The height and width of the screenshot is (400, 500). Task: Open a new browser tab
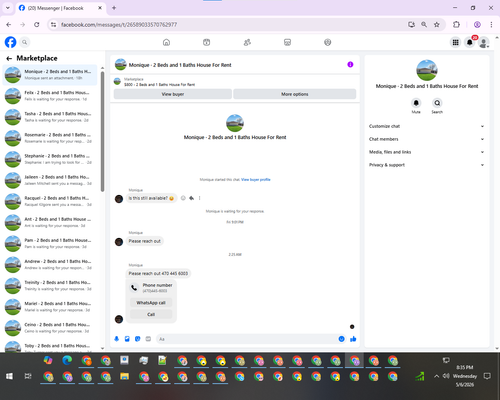coord(114,8)
